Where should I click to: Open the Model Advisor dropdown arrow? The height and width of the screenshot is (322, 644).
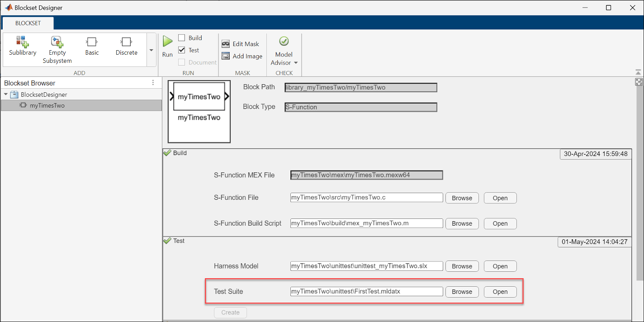pyautogui.click(x=296, y=63)
